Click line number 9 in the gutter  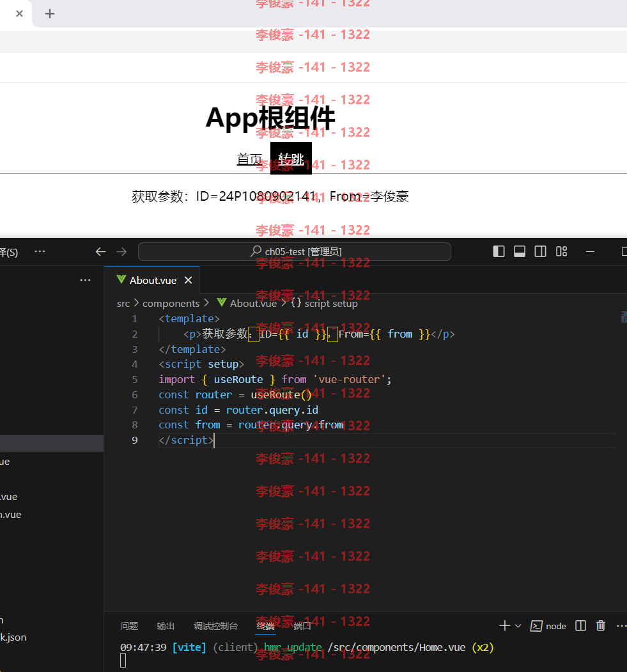click(x=134, y=440)
